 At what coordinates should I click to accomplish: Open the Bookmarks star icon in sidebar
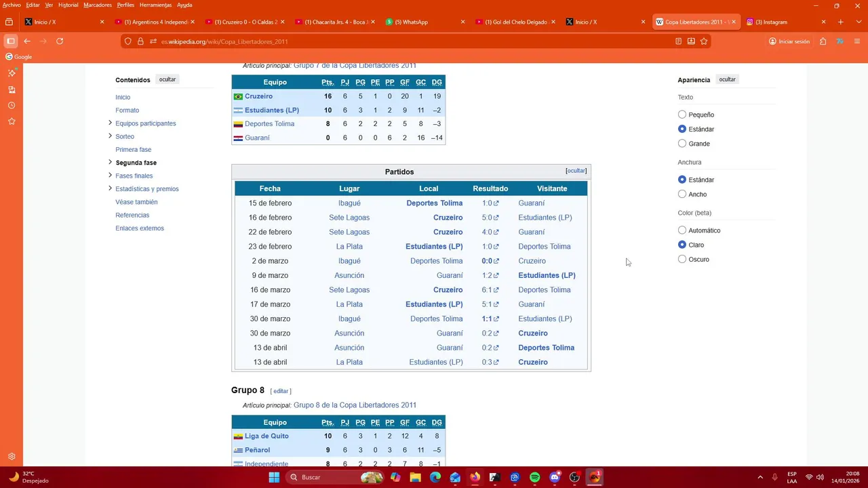click(x=12, y=121)
